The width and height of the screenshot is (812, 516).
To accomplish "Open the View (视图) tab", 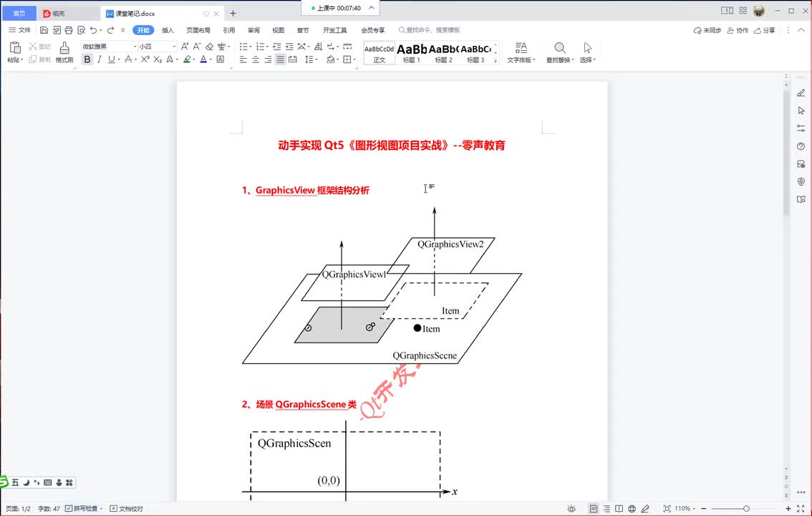I will pos(278,30).
